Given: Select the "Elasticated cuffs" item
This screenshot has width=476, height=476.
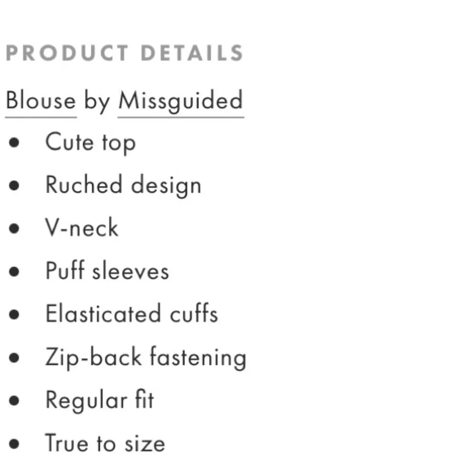Looking at the screenshot, I should pos(132,314).
